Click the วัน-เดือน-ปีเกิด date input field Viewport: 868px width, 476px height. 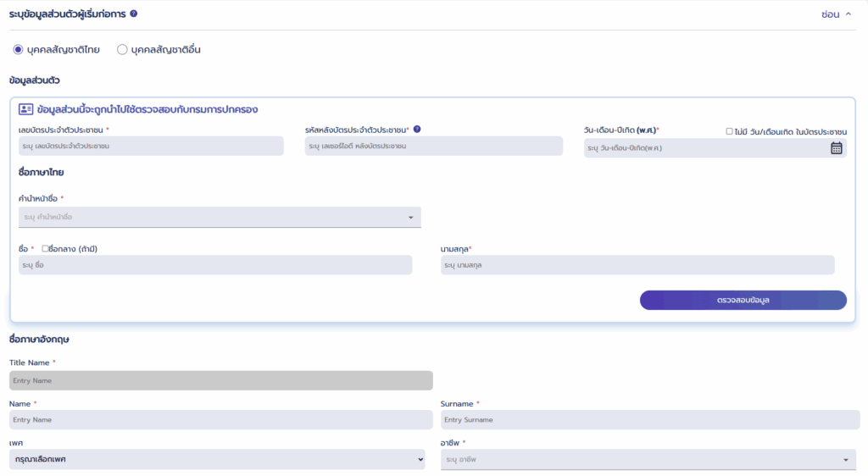704,148
